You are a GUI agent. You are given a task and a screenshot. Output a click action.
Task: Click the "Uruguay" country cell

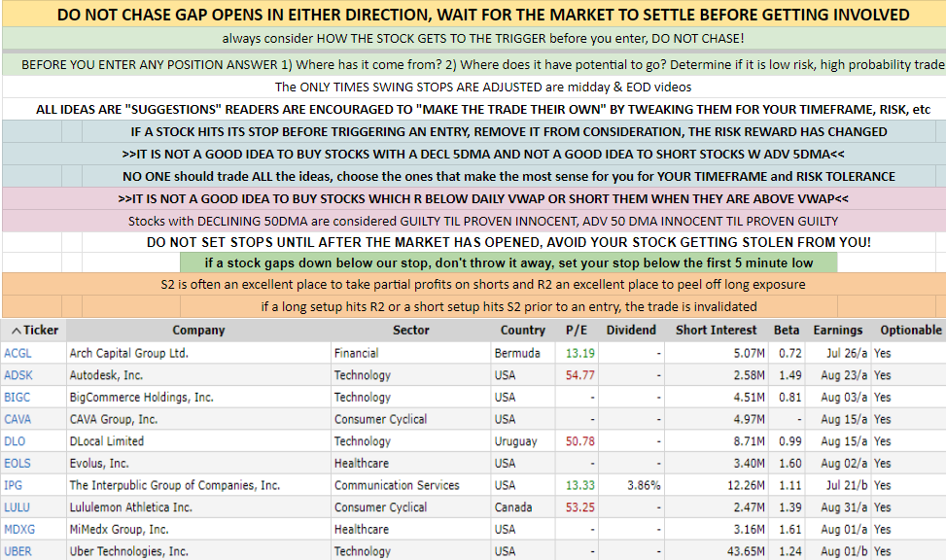click(516, 441)
